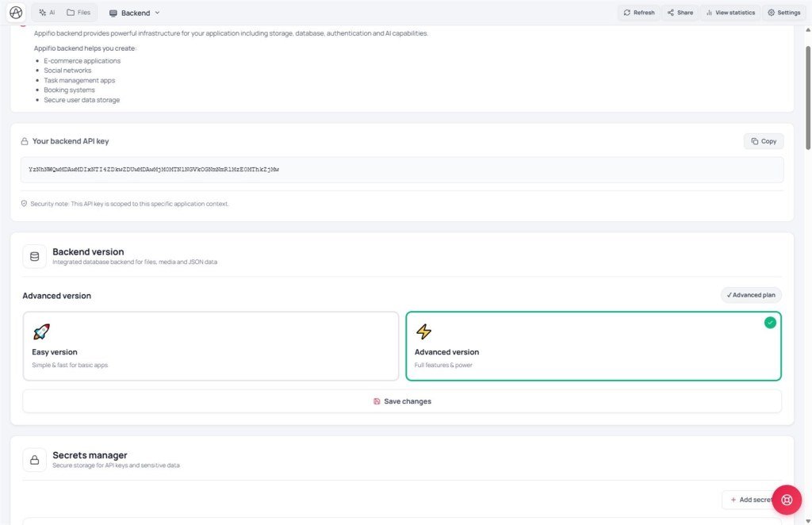Open the red help support floating button

pyautogui.click(x=787, y=500)
